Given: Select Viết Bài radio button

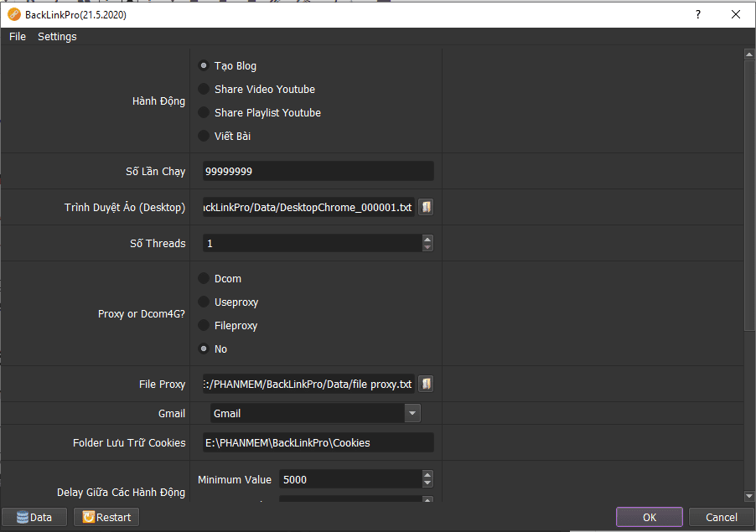Looking at the screenshot, I should (204, 136).
